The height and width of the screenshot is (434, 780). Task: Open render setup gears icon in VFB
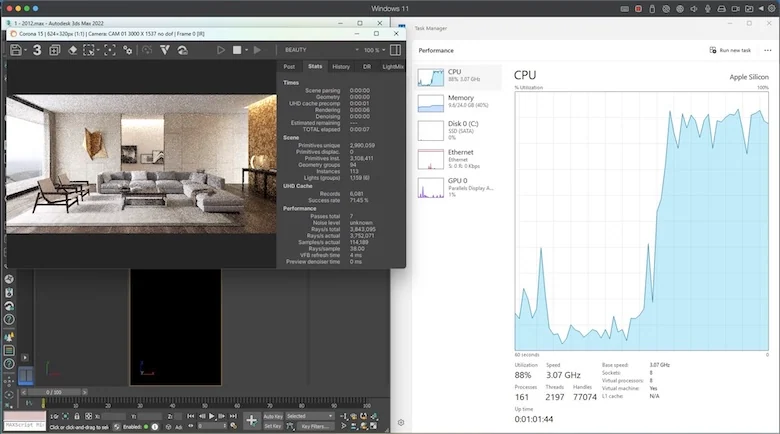click(x=128, y=50)
